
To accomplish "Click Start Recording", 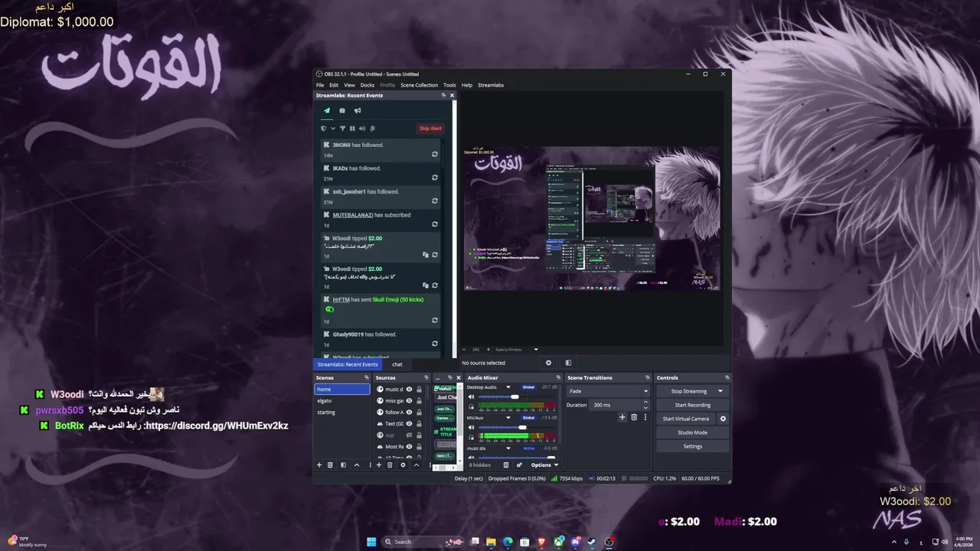I will (692, 405).
